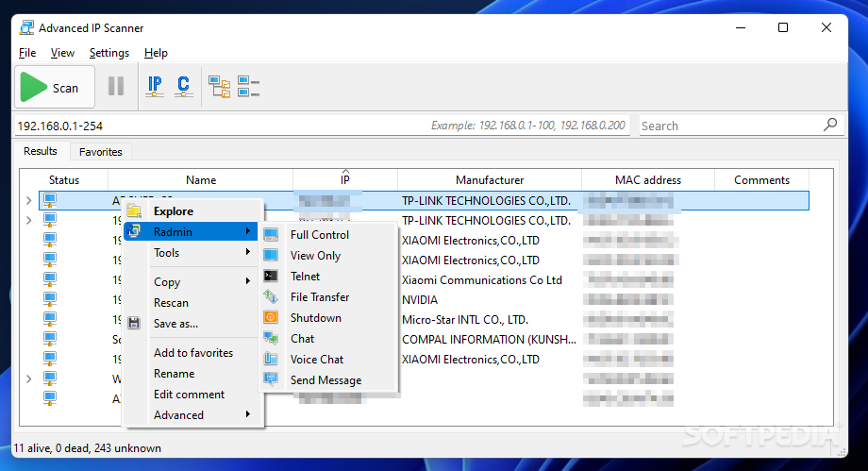Click the IP range input field
Viewport: 868px width, 471px height.
(322, 126)
